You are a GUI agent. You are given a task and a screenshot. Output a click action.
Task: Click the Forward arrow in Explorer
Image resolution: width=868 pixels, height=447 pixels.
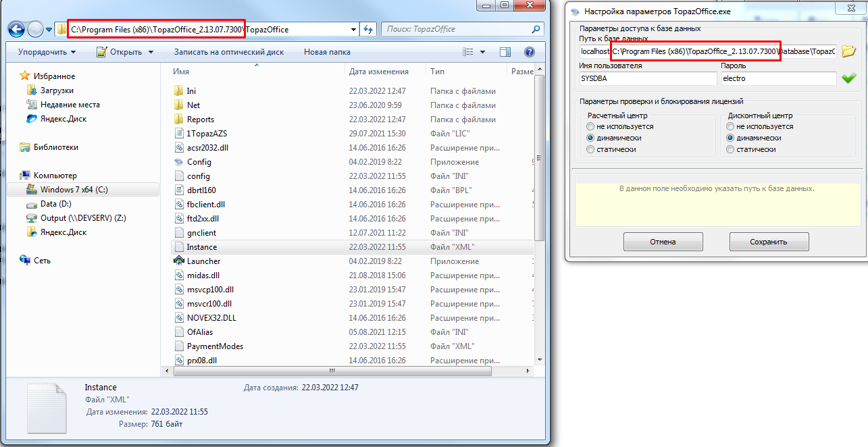35,29
